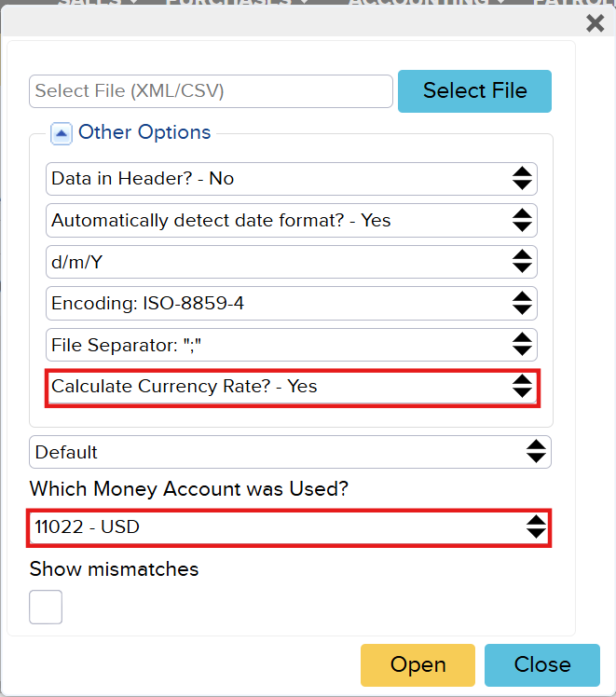Collapse the Other Options section arrow icon
Screen dimensions: 616x697
[62, 133]
